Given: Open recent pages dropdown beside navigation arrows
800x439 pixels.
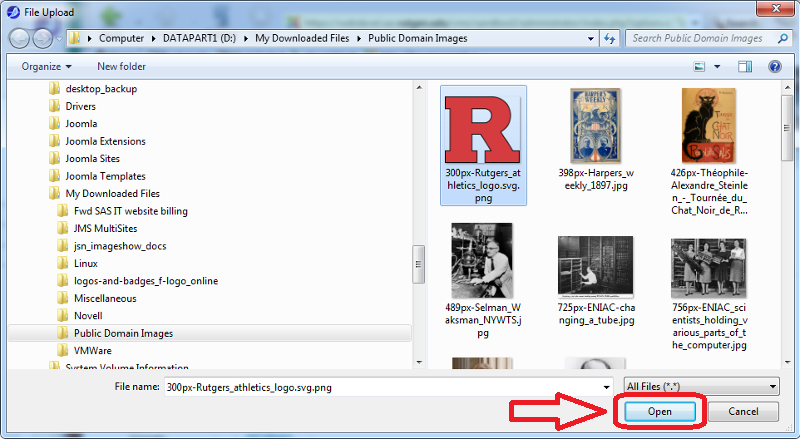Looking at the screenshot, I should tap(59, 39).
